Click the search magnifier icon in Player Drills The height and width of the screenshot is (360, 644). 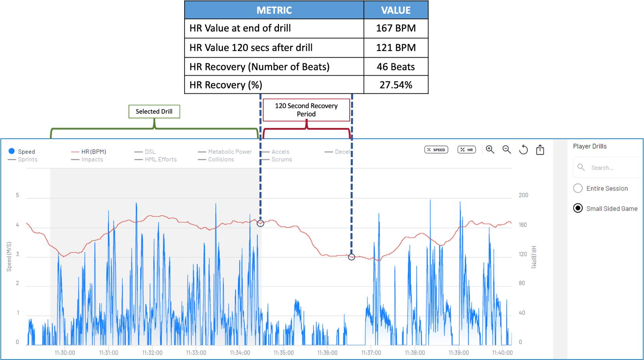click(581, 167)
